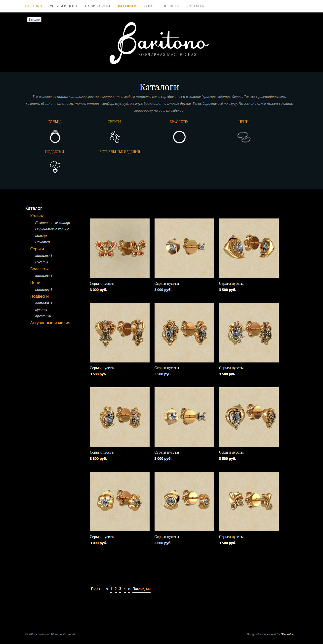Open the heart pendant icon category

click(x=55, y=167)
